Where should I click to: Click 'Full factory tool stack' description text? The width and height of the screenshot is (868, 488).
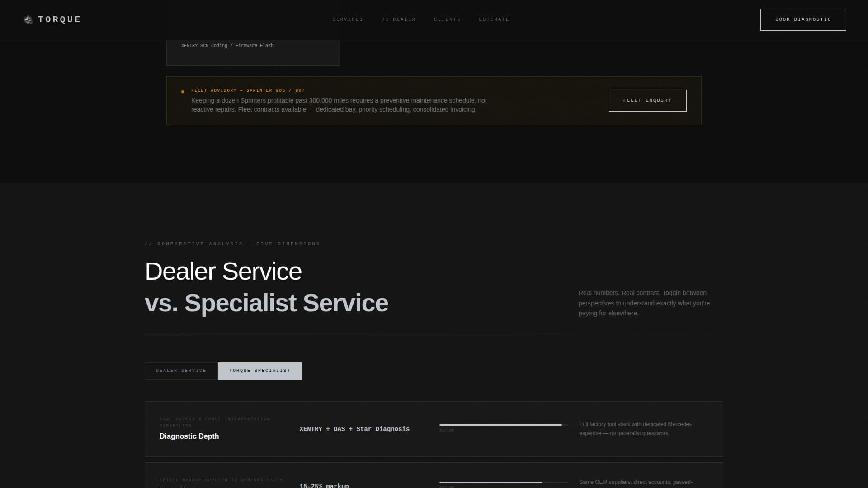click(635, 429)
